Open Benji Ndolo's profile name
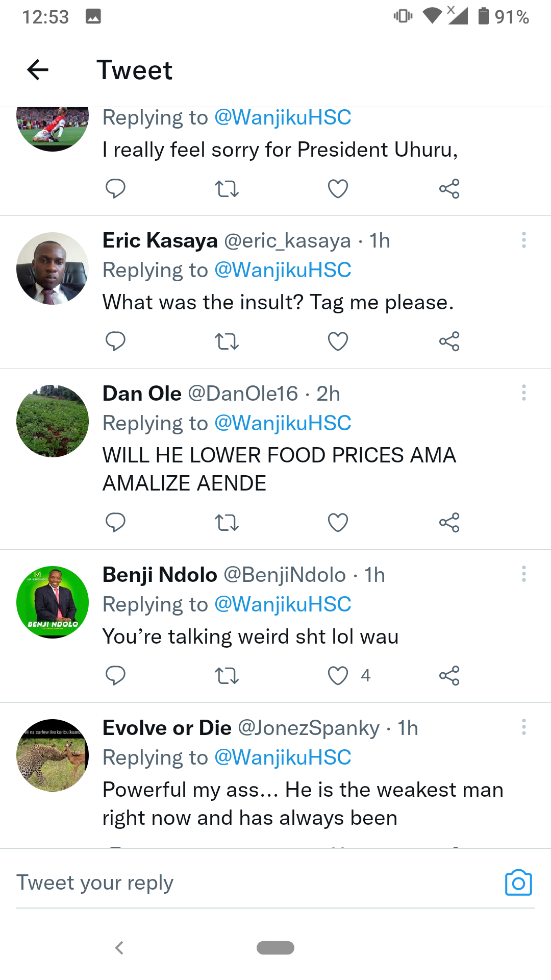 (160, 575)
